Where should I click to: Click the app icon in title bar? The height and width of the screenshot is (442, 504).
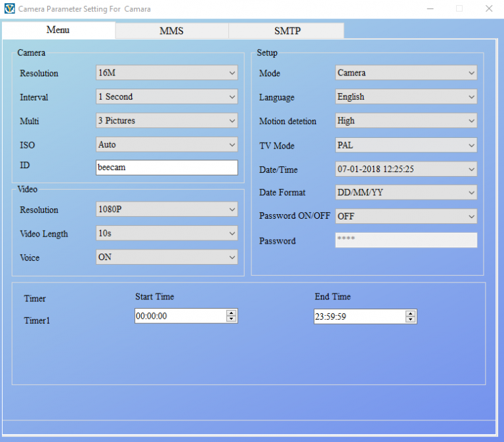[x=9, y=9]
